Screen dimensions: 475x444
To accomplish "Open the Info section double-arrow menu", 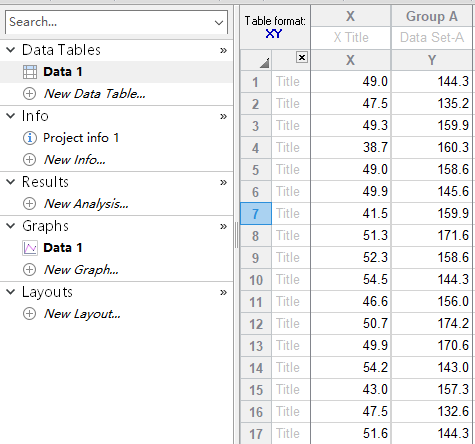I will 223,116.
